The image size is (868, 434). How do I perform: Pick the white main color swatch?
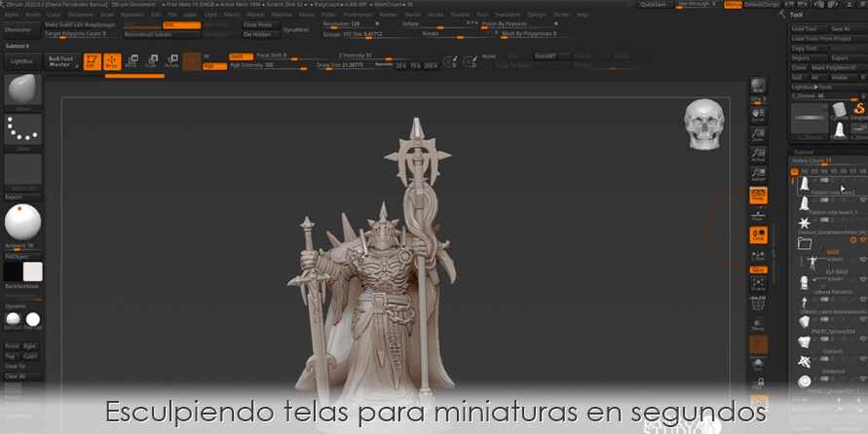[33, 272]
